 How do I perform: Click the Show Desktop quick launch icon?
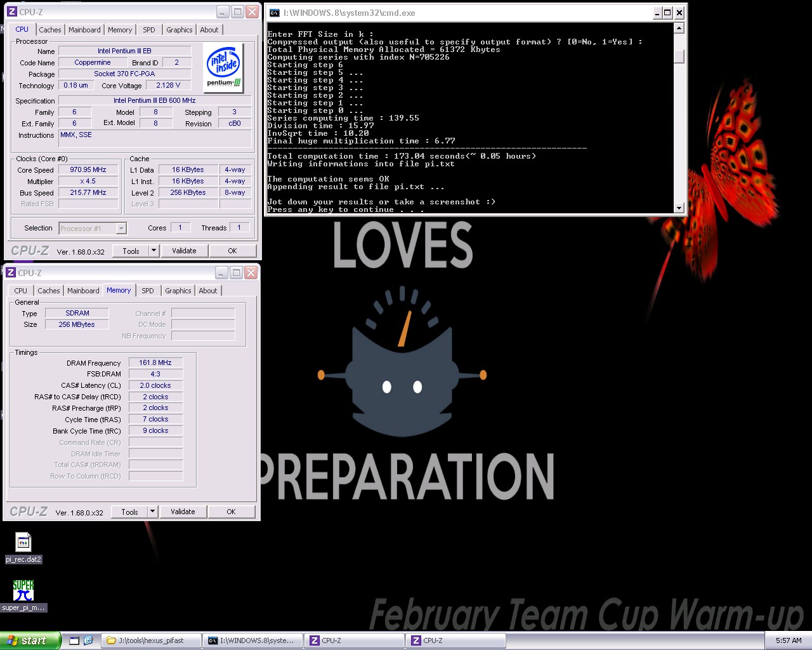tap(74, 640)
